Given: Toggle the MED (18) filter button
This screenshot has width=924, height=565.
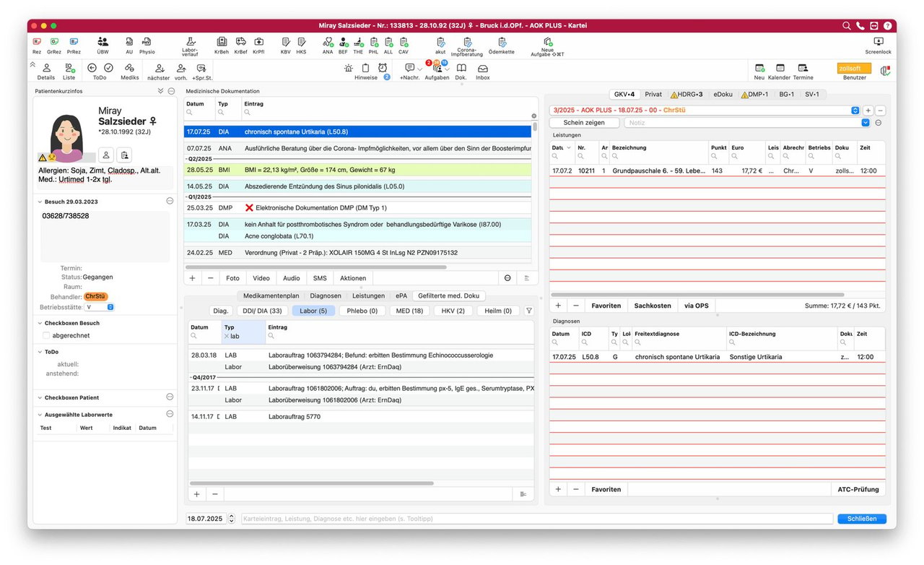Looking at the screenshot, I should point(409,311).
